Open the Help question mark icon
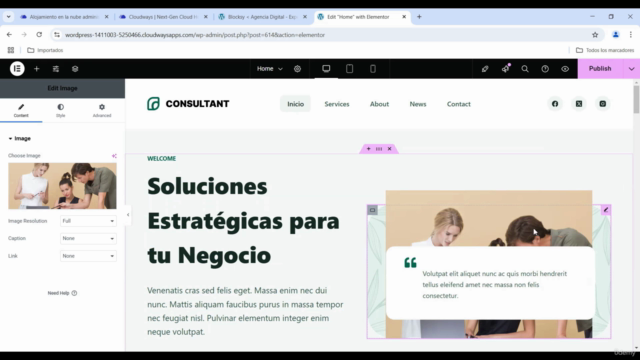Image resolution: width=640 pixels, height=360 pixels. (x=545, y=69)
